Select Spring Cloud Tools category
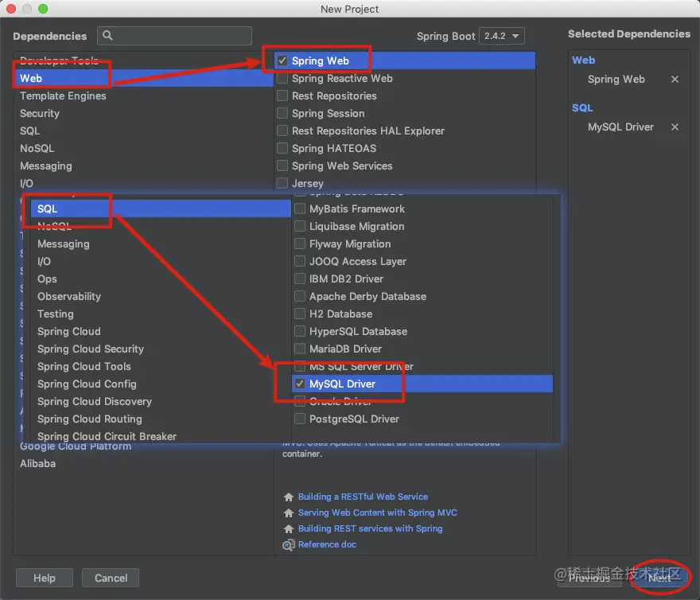 84,366
